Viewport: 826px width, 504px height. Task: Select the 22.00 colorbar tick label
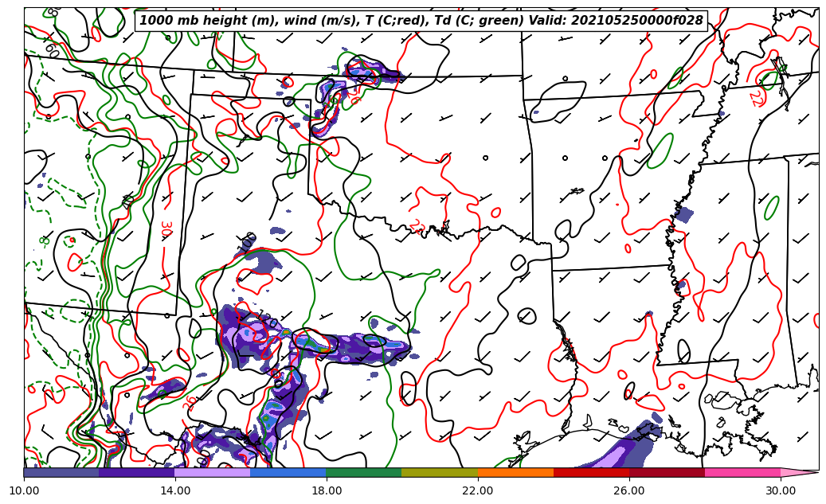[478, 490]
